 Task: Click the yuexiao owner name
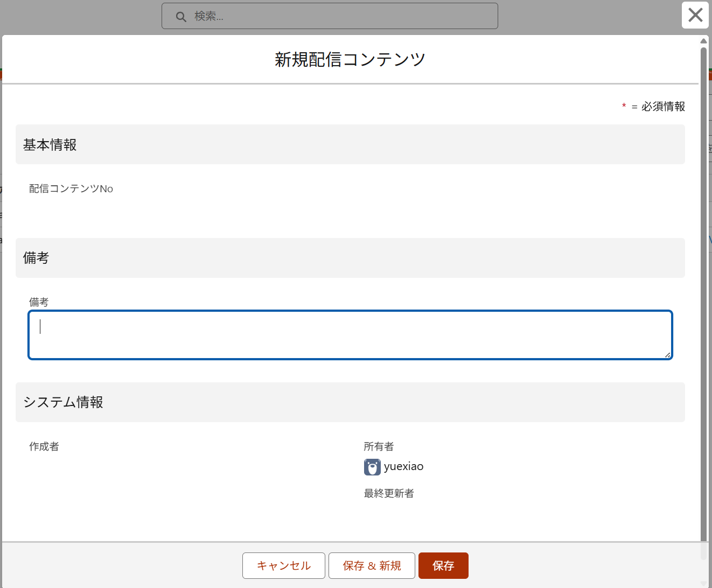[x=403, y=466]
